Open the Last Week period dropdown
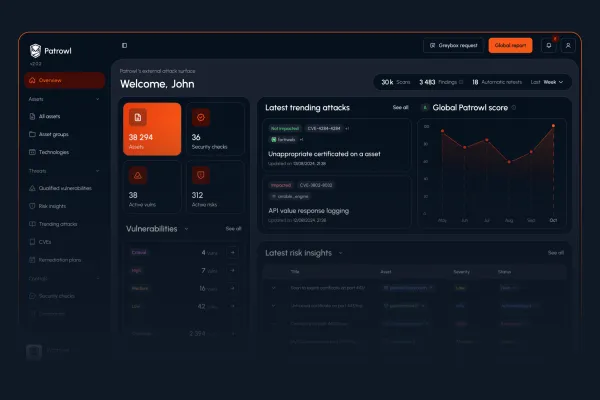 pyautogui.click(x=547, y=81)
